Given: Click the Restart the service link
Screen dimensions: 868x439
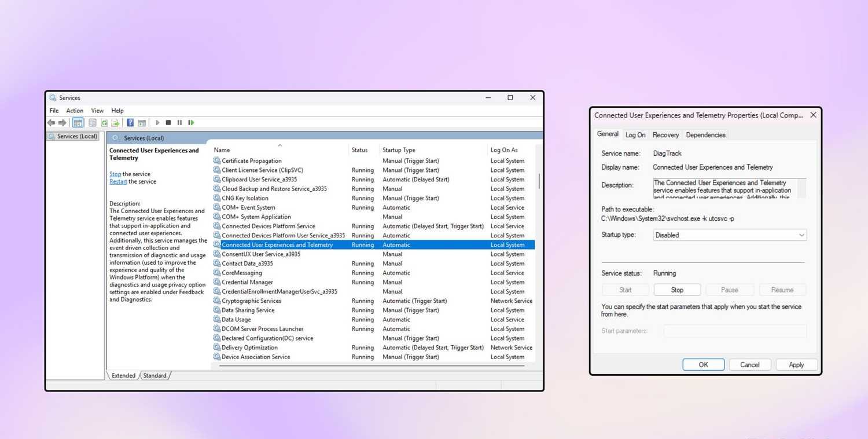Looking at the screenshot, I should point(117,181).
